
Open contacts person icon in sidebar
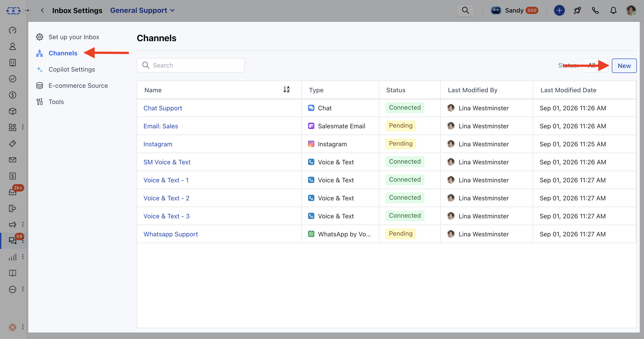coord(13,47)
